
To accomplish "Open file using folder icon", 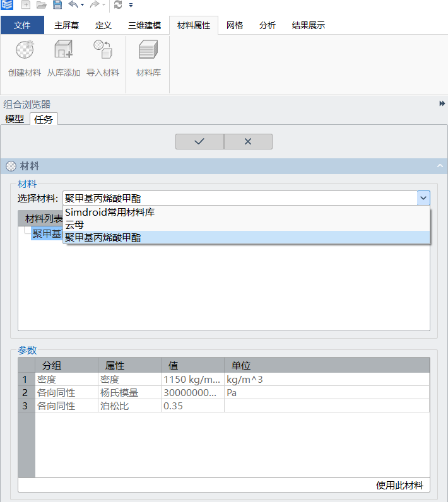I will (41, 5).
